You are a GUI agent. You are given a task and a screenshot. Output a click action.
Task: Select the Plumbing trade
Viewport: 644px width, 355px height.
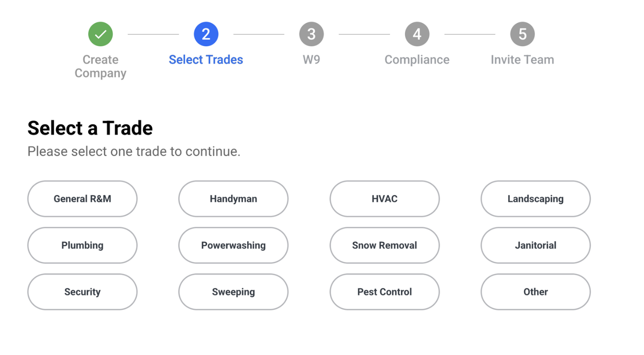point(82,245)
